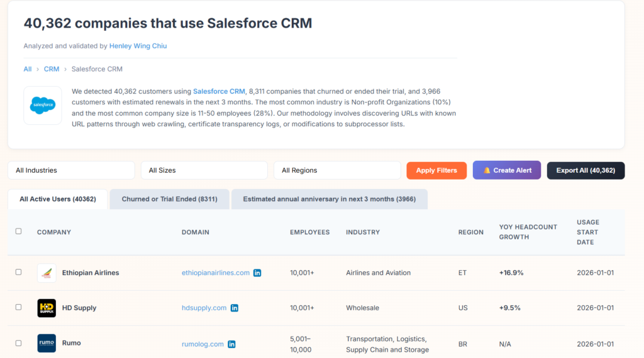Go to CRM breadcrumb link
Image resolution: width=644 pixels, height=358 pixels.
pos(52,69)
